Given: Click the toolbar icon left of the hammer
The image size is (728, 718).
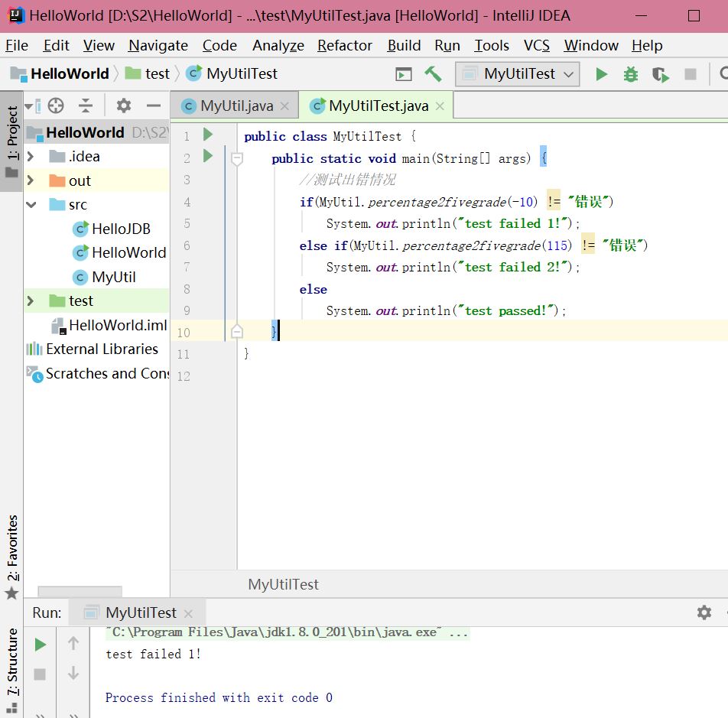Looking at the screenshot, I should pos(404,74).
